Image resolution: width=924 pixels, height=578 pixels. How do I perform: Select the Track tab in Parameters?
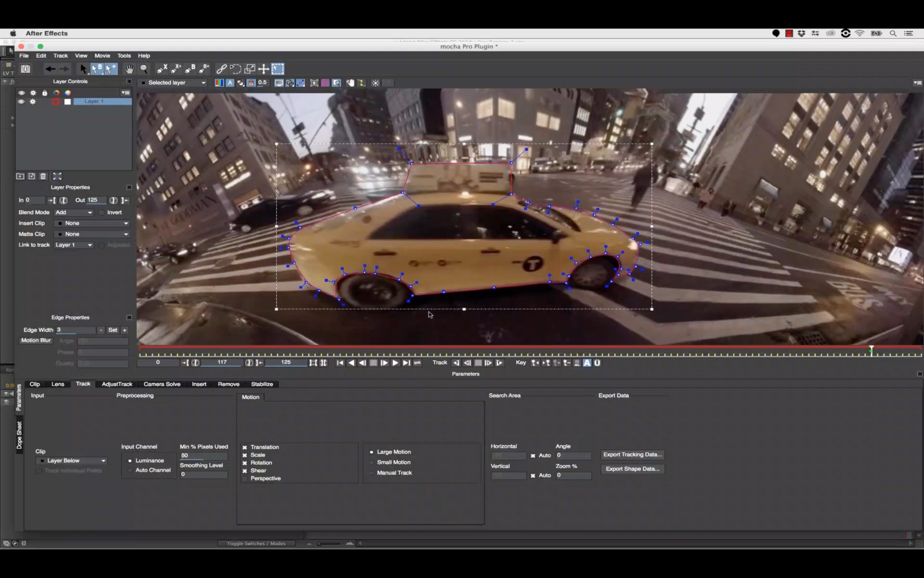coord(82,383)
